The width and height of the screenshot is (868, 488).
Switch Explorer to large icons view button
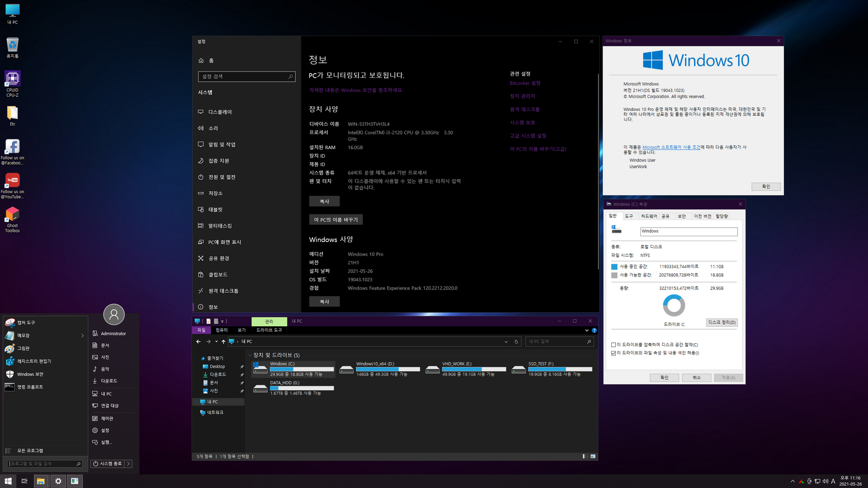[x=593, y=457]
